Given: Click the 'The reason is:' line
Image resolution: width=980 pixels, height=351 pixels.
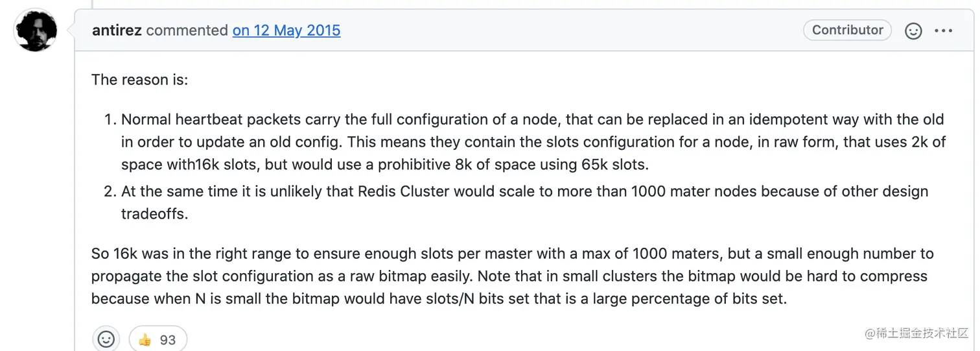Looking at the screenshot, I should tap(139, 80).
